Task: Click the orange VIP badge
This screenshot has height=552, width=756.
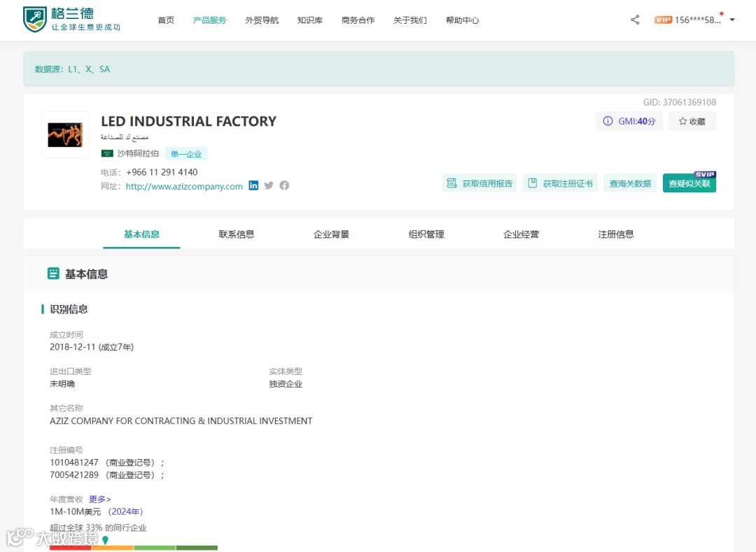Action: pos(663,20)
